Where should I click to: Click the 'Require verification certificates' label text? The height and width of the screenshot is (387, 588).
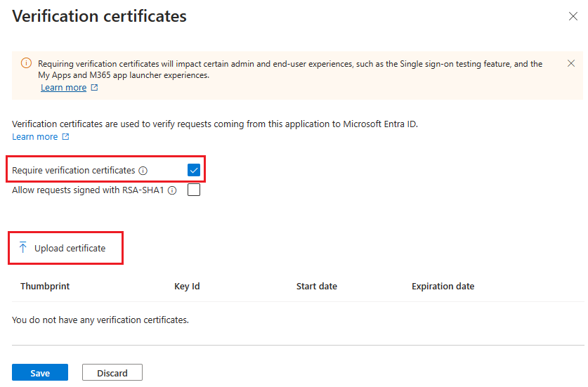[74, 171]
